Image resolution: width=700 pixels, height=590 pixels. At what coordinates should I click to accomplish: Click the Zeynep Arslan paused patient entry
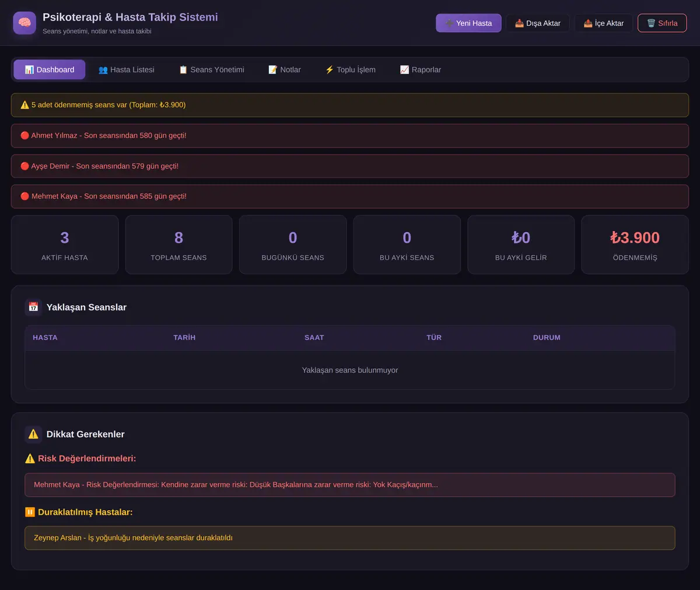(350, 537)
